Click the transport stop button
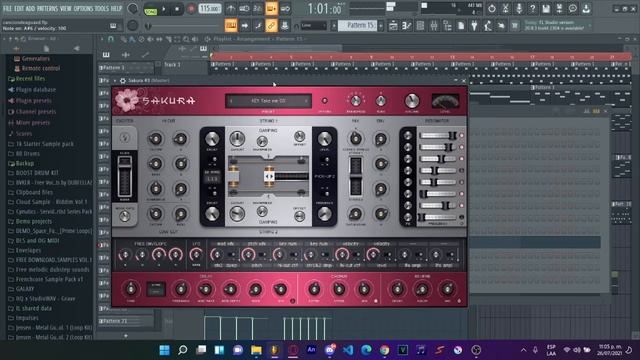 (x=177, y=9)
